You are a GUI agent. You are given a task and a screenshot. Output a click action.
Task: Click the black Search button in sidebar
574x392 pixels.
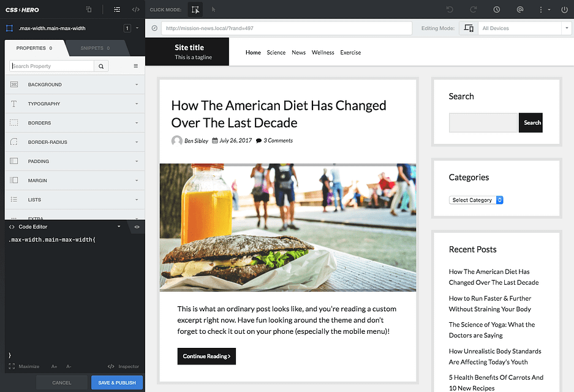tap(531, 123)
